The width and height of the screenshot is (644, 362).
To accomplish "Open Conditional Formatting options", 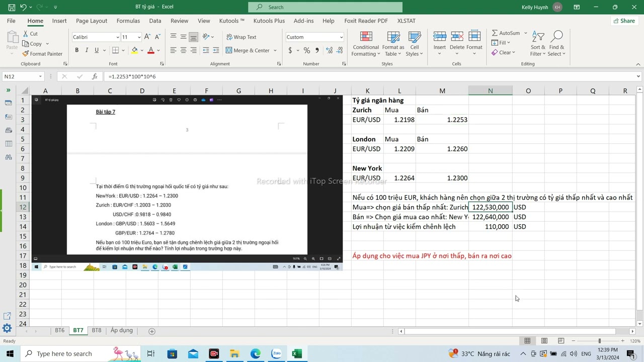I will pos(366,44).
